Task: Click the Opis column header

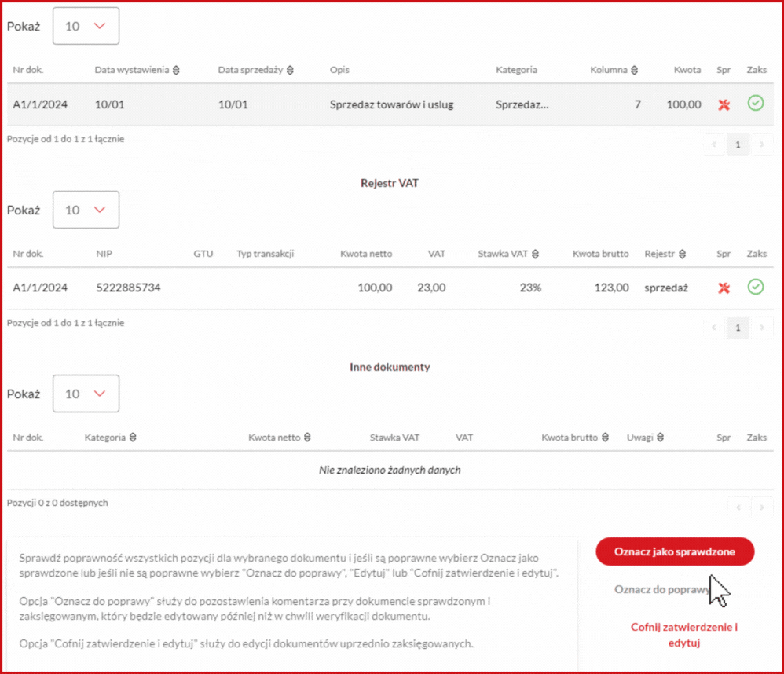Action: [x=339, y=70]
